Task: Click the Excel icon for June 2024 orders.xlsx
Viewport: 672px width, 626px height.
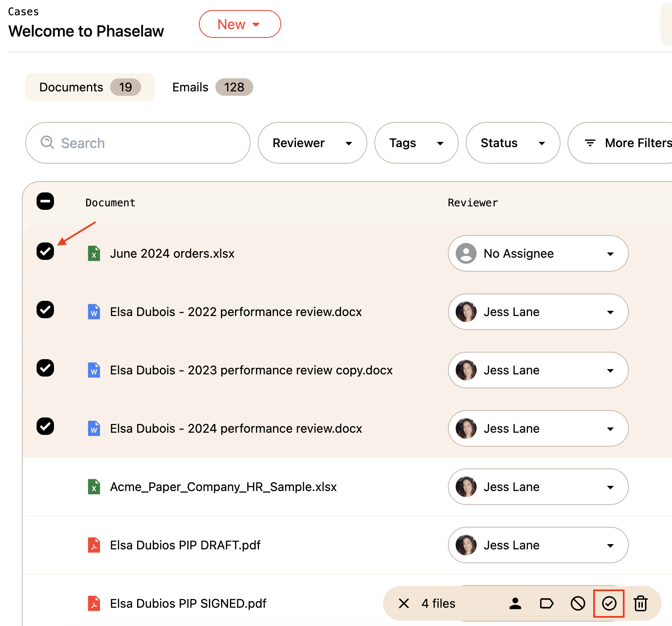Action: (94, 253)
